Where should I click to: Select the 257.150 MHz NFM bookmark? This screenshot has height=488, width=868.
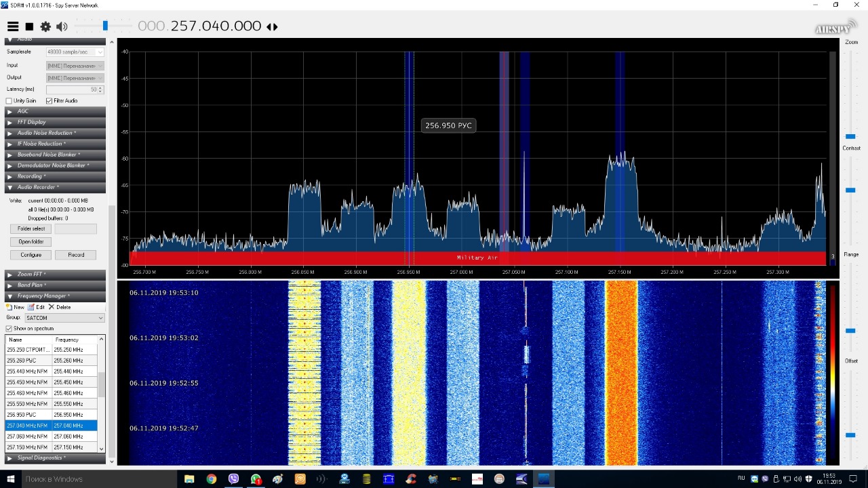(x=52, y=447)
